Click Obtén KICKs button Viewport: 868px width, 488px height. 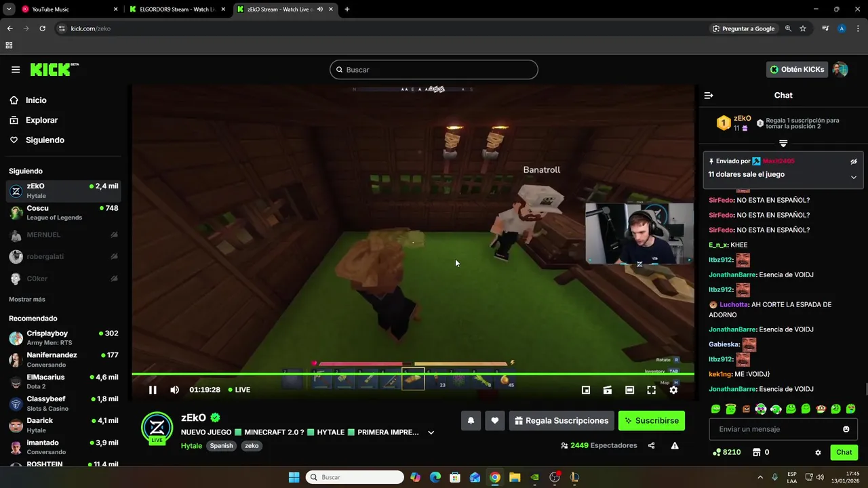pos(797,70)
